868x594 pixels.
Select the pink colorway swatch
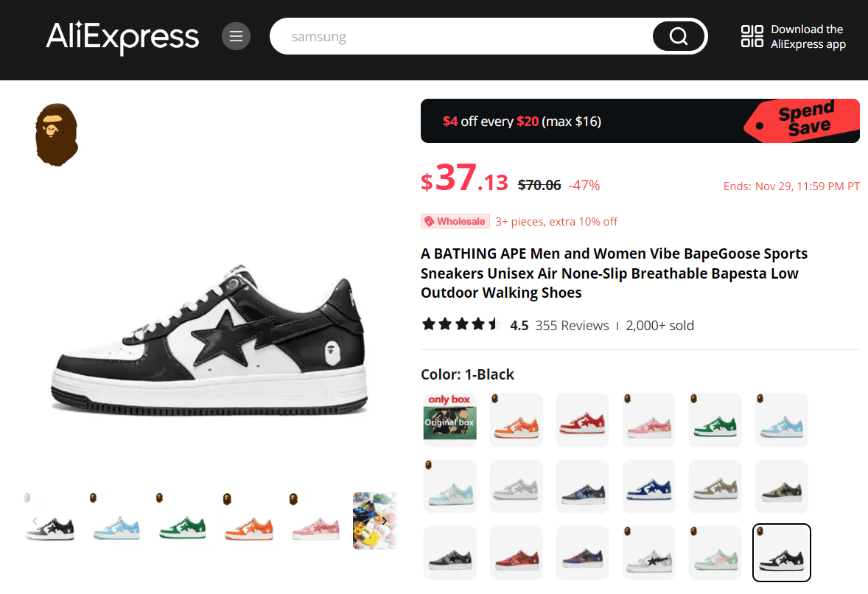click(x=648, y=420)
